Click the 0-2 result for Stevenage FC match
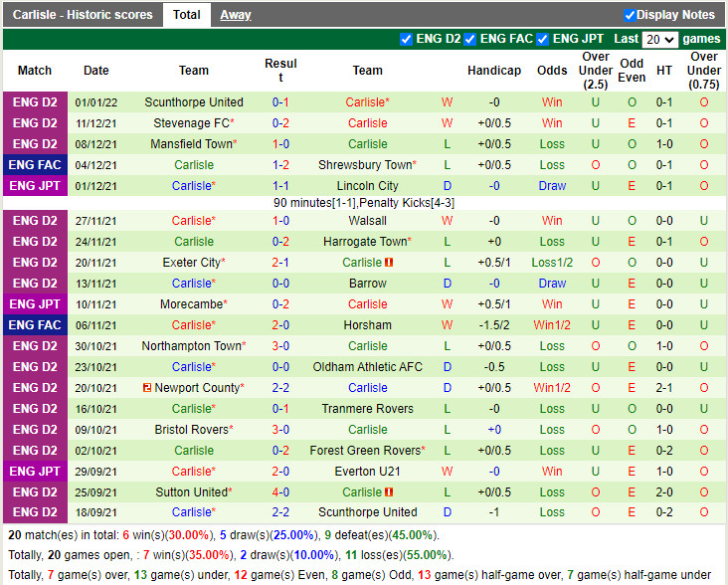 coord(280,123)
